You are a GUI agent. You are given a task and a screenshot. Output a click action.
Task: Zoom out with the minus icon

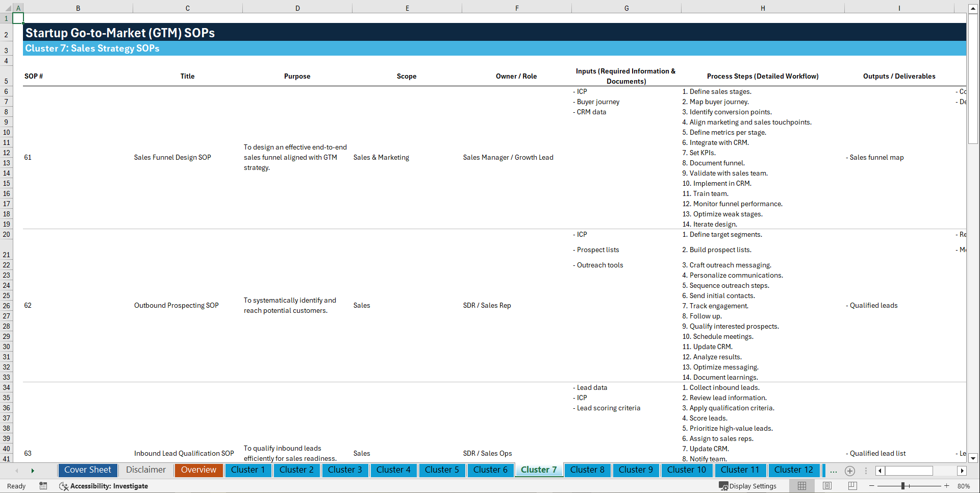pyautogui.click(x=872, y=486)
